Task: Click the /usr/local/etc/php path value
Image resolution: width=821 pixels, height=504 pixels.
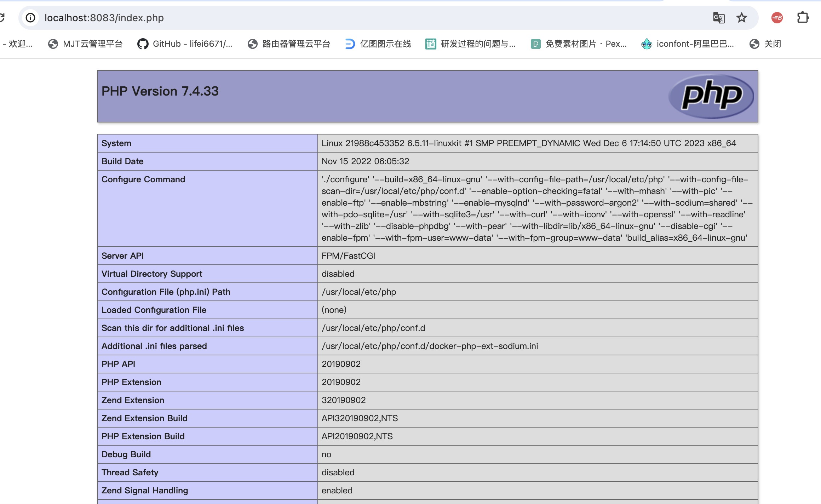Action: coord(359,292)
